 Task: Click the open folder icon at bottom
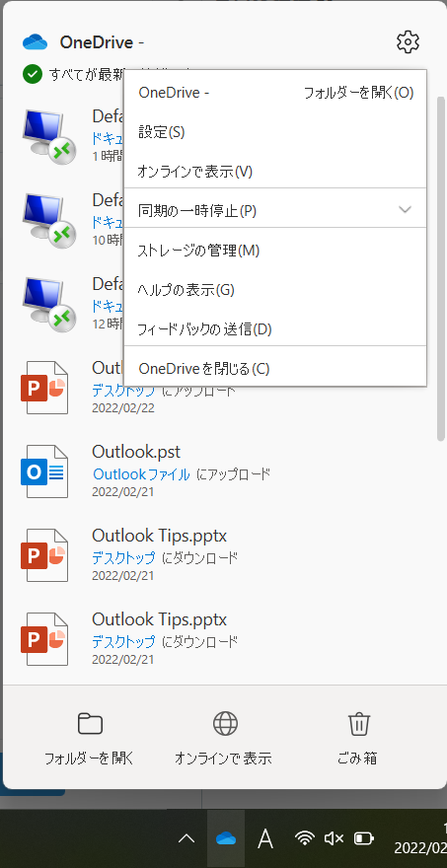click(x=90, y=724)
